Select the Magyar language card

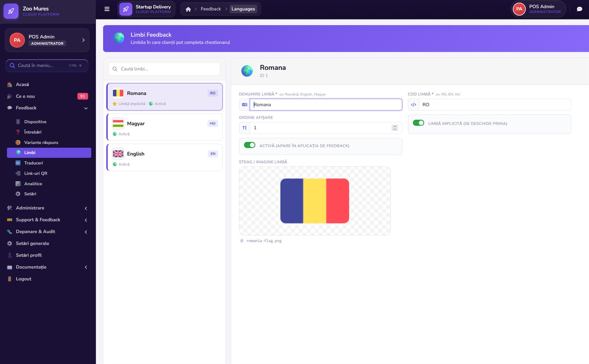click(x=165, y=127)
